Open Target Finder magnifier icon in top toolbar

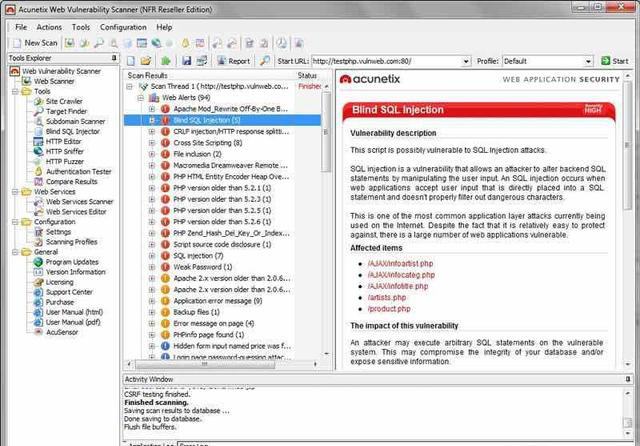[99, 43]
